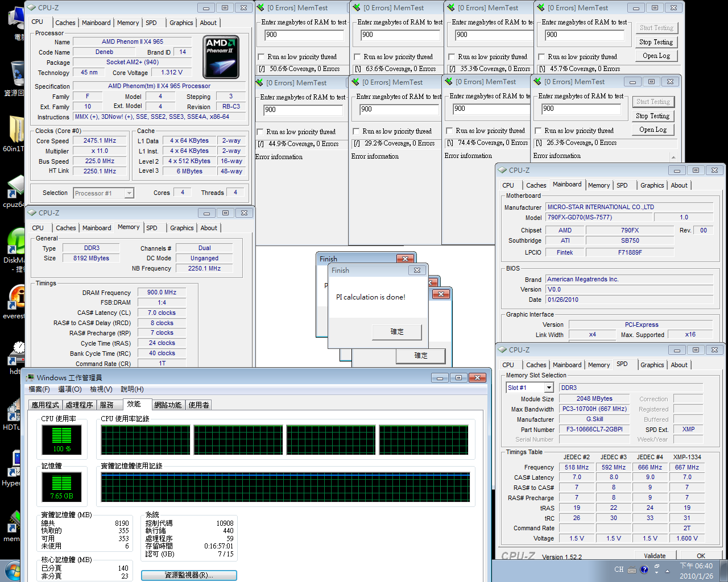
Task: Click title icon of CPU-Z Memory window
Action: [x=32, y=213]
